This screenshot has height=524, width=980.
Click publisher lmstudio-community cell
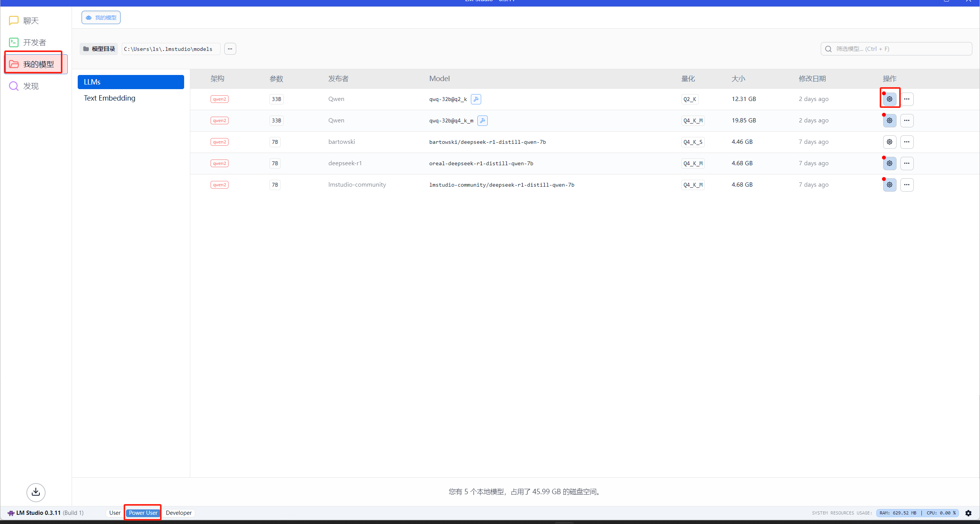(357, 185)
